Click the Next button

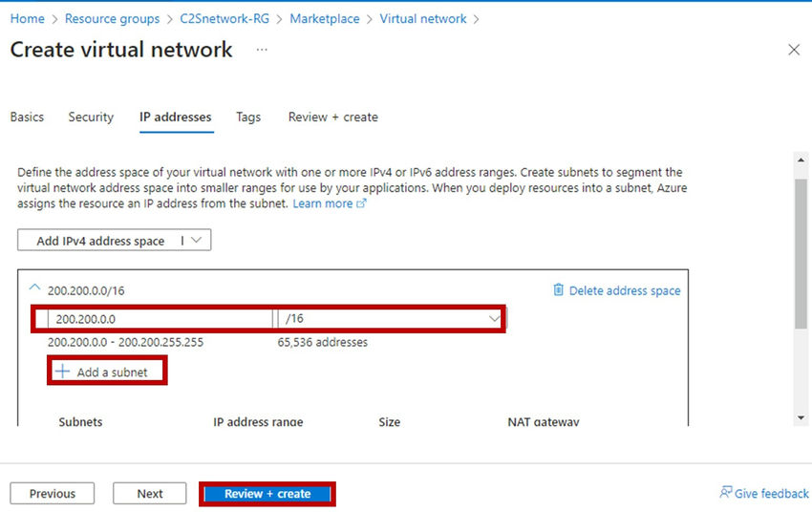(x=150, y=493)
